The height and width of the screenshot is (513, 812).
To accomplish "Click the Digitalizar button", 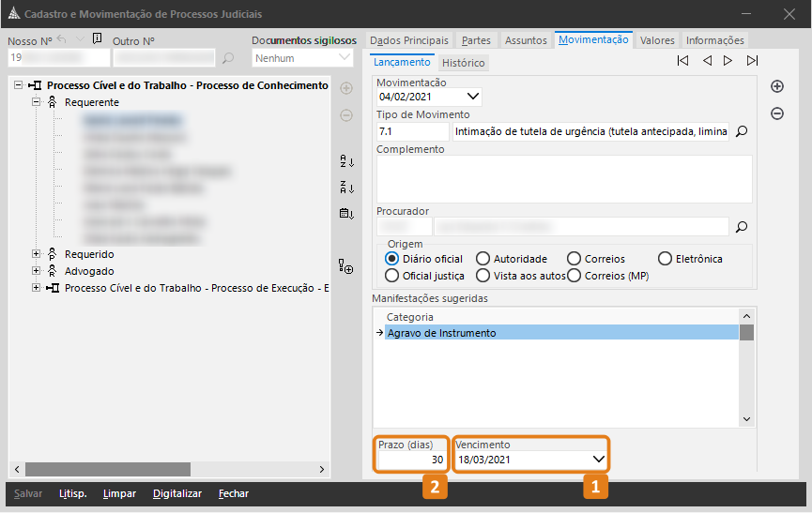I will (x=177, y=493).
